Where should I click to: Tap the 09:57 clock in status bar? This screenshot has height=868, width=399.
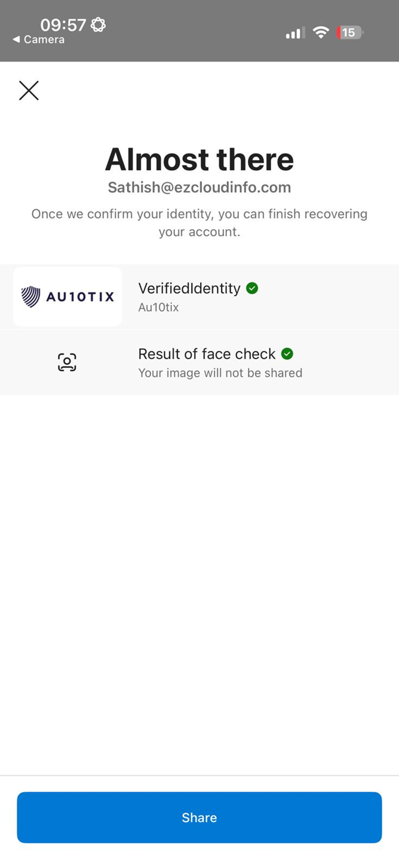point(63,24)
